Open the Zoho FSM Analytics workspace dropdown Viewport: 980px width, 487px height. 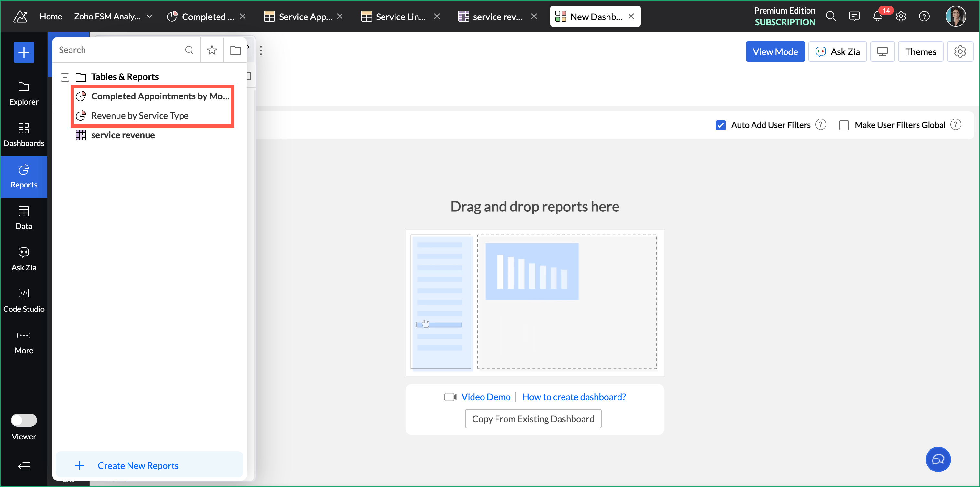pos(149,17)
